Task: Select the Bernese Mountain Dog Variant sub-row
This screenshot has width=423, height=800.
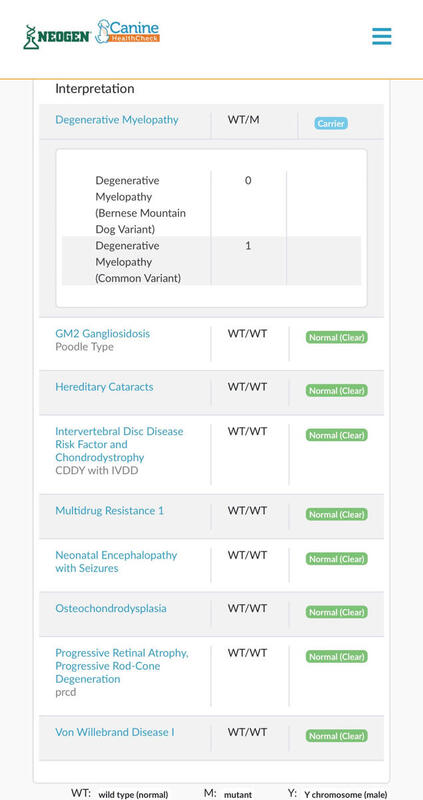Action: [211, 204]
